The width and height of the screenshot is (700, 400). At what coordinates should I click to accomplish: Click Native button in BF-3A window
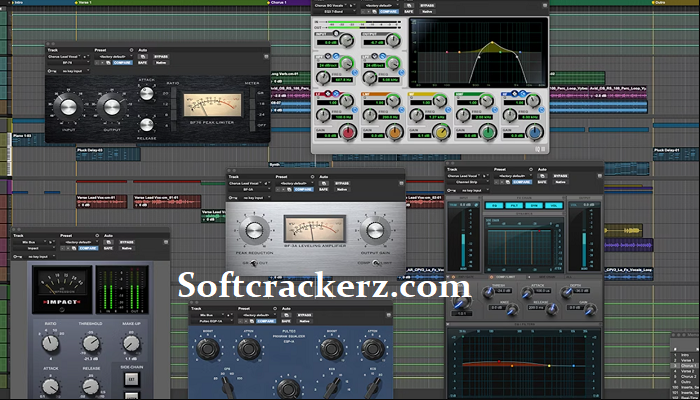point(342,189)
